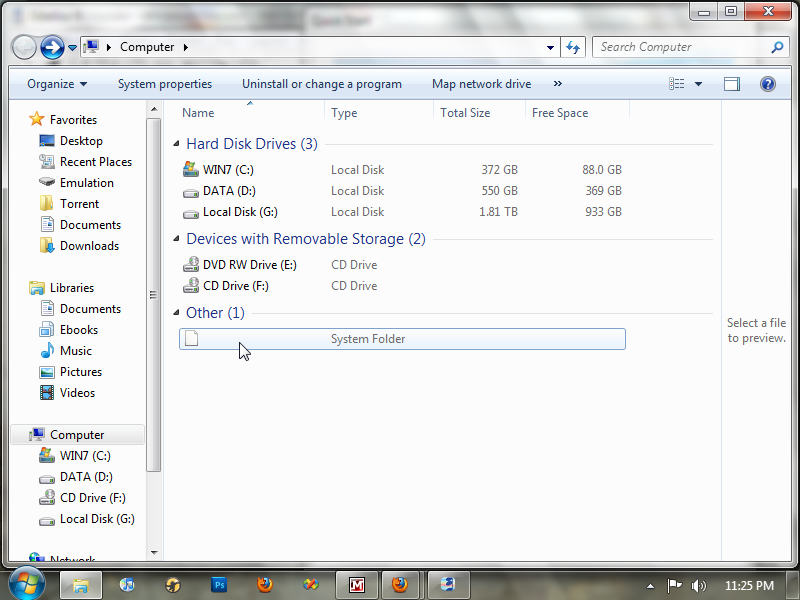Open the Organize menu

57,84
